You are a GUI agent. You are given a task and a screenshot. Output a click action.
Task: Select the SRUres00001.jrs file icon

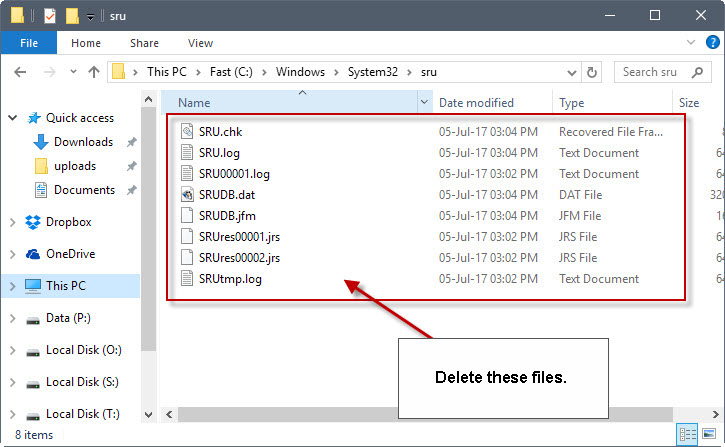click(x=187, y=237)
